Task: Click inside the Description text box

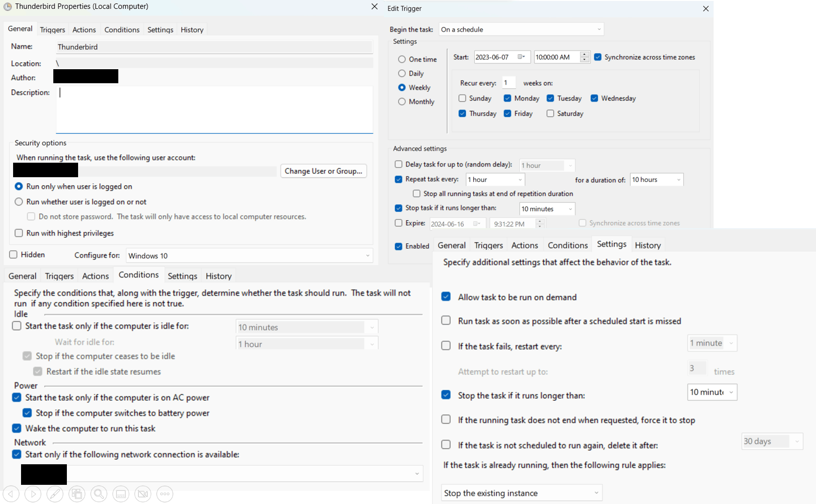Action: point(214,109)
